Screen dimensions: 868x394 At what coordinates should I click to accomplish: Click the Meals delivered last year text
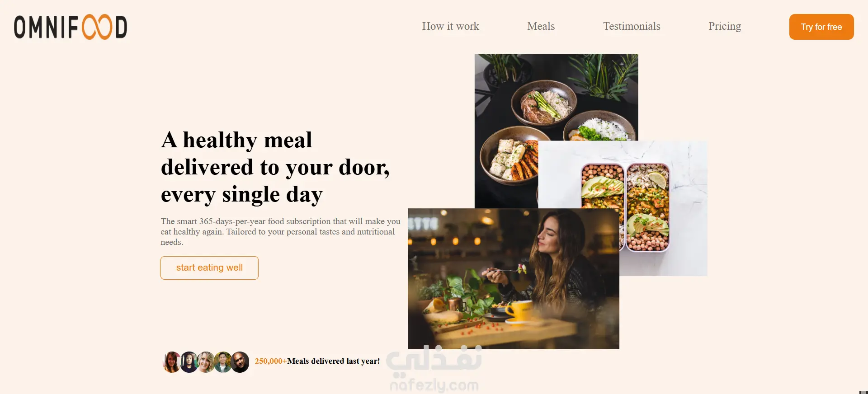[334, 361]
